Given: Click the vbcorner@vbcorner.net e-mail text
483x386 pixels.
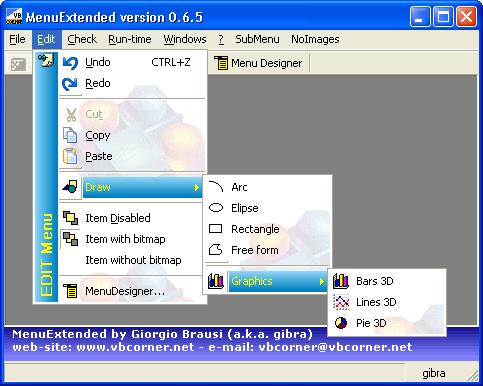Looking at the screenshot, I should [335, 347].
